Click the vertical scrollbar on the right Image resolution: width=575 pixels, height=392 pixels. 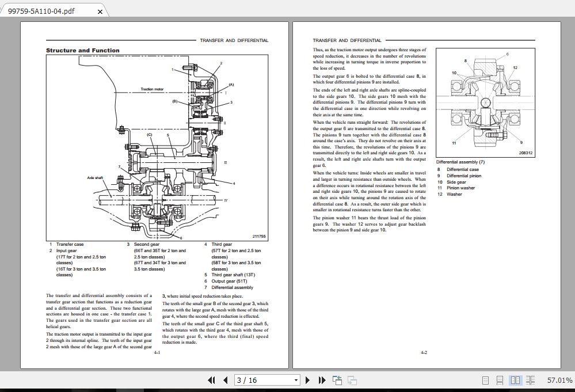click(572, 173)
